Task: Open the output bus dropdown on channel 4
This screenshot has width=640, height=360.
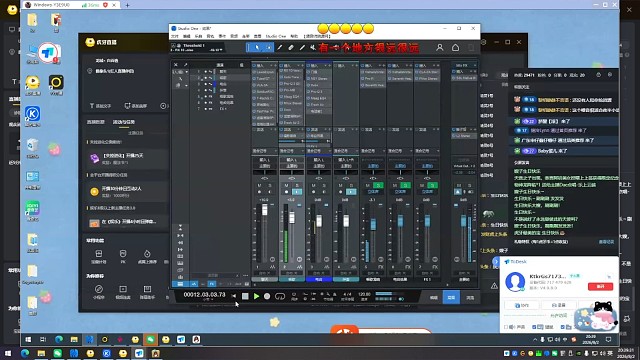Action: click(x=346, y=166)
